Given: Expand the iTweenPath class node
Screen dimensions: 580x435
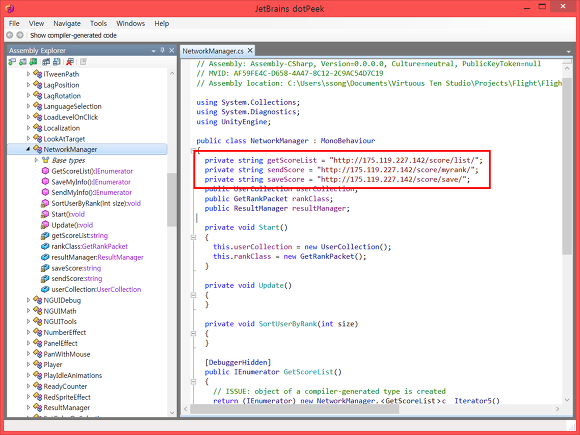Looking at the screenshot, I should point(28,74).
